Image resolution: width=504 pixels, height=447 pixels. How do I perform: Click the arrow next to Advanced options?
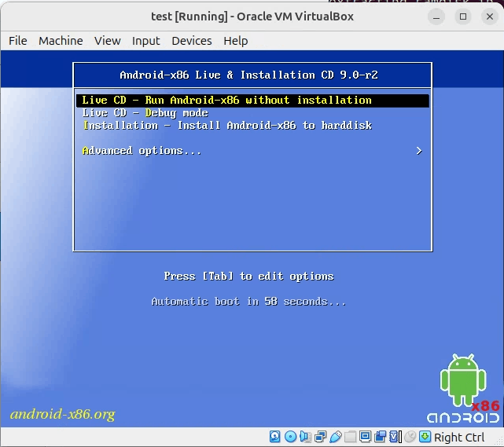coord(419,151)
